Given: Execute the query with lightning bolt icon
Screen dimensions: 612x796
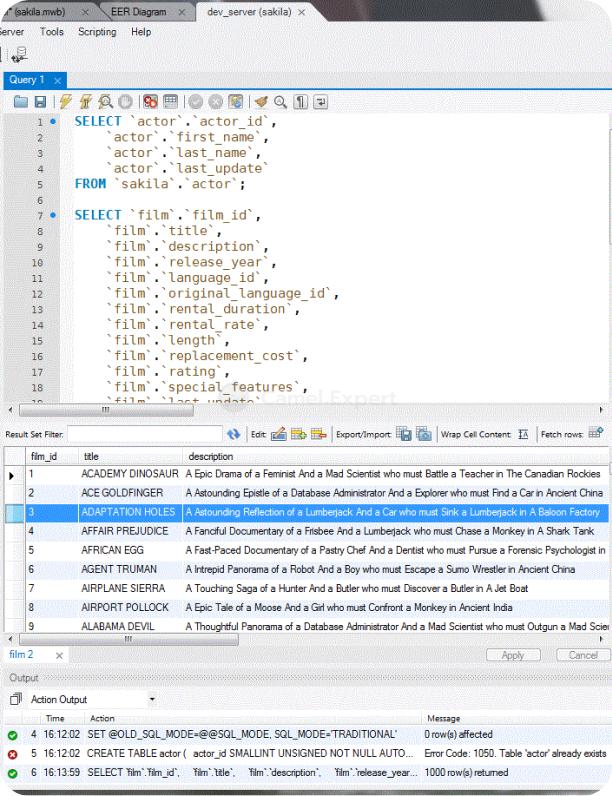Looking at the screenshot, I should point(67,102).
